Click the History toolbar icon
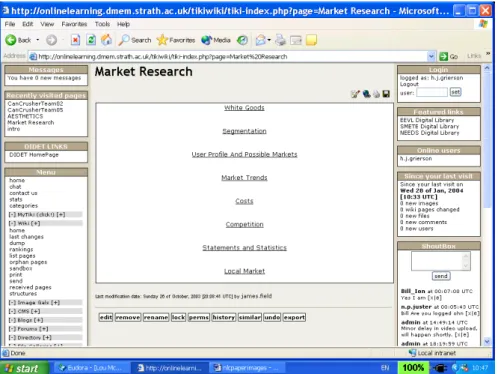 point(242,40)
